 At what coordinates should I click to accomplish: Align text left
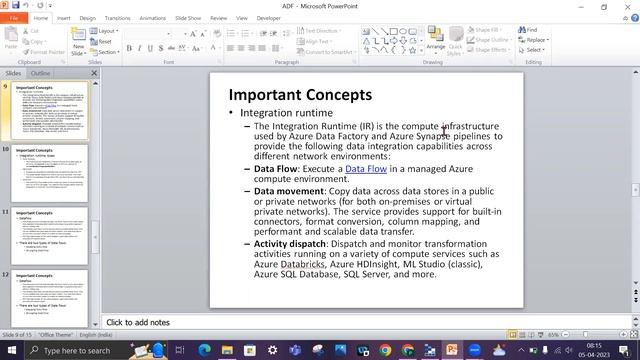230,48
